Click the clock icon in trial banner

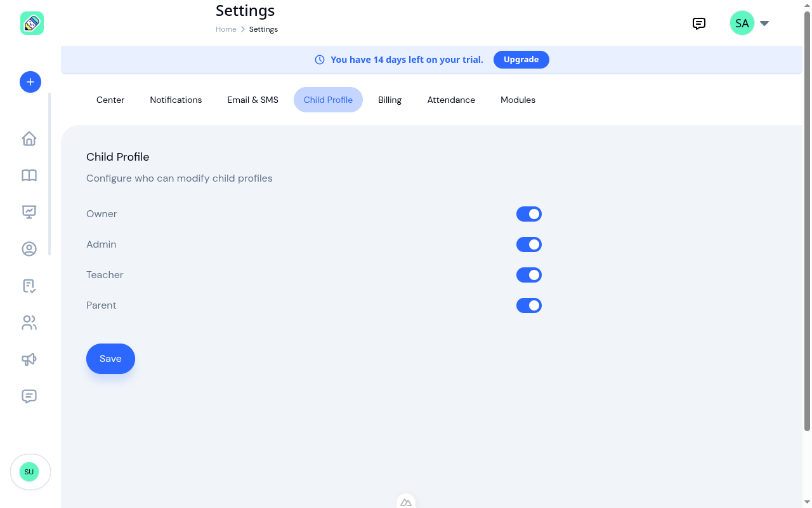(320, 60)
